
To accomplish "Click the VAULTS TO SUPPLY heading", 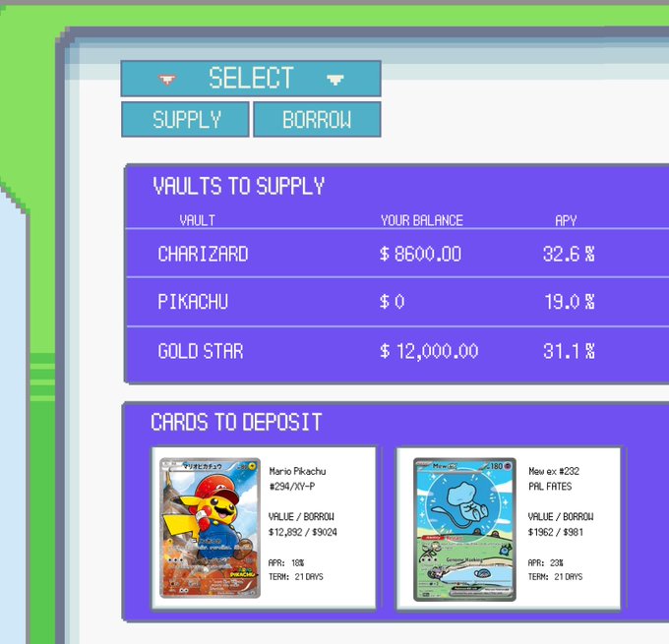I will (238, 187).
